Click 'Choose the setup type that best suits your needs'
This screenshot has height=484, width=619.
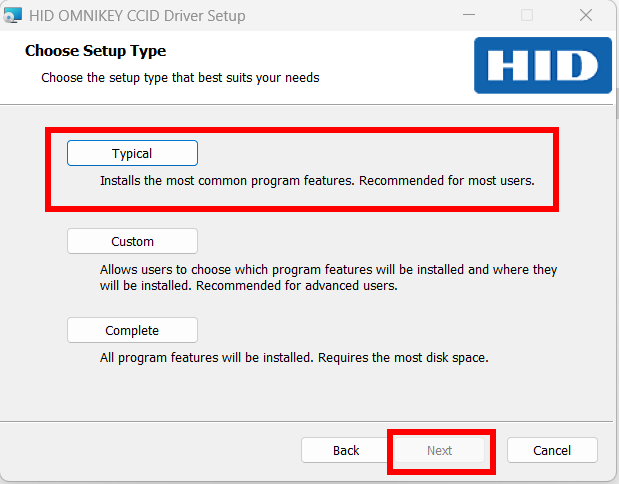180,77
